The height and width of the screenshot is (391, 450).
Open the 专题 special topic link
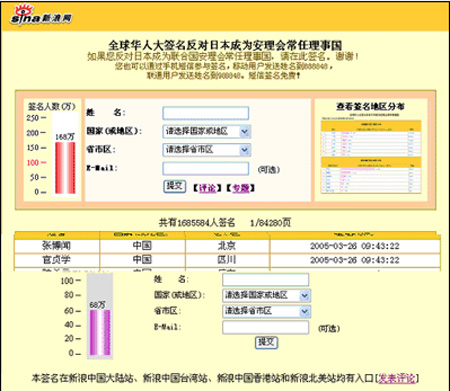[241, 188]
